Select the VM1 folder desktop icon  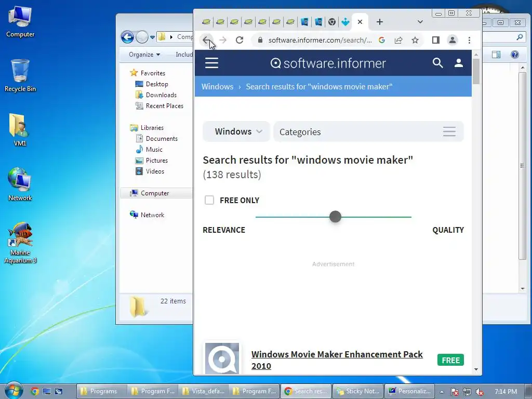point(20,129)
